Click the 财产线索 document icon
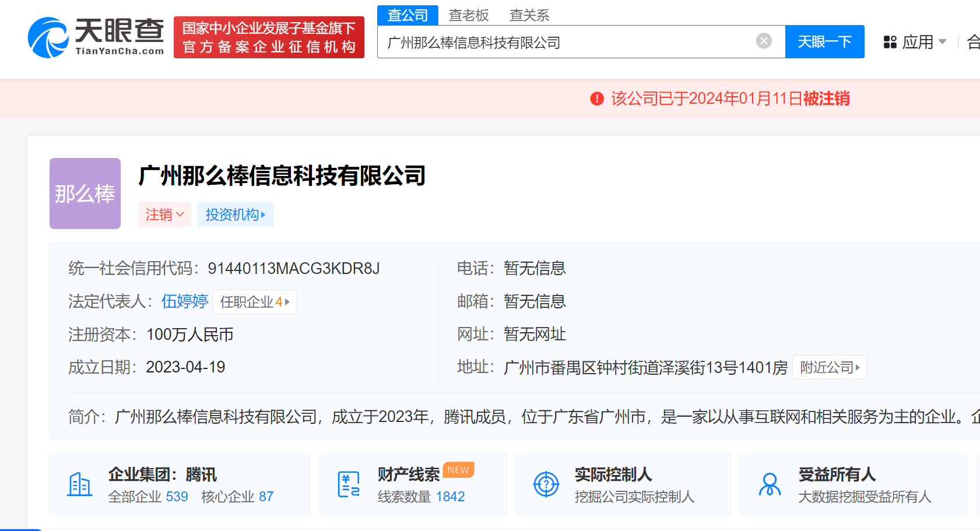The height and width of the screenshot is (531, 980). coord(349,484)
